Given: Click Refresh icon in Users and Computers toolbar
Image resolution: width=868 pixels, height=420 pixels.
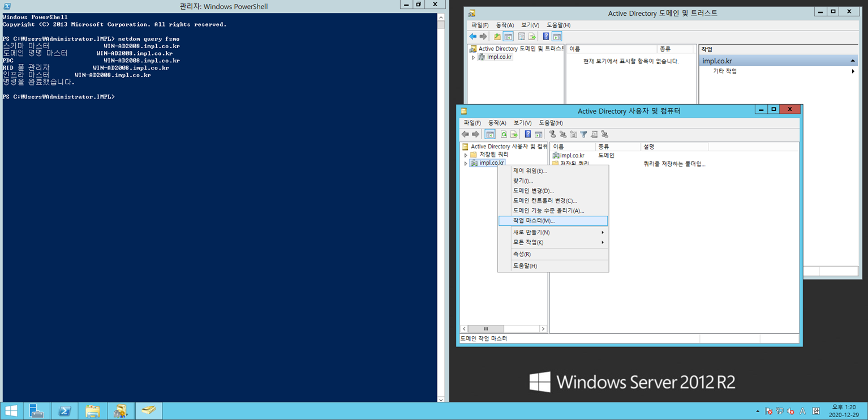Looking at the screenshot, I should [504, 134].
